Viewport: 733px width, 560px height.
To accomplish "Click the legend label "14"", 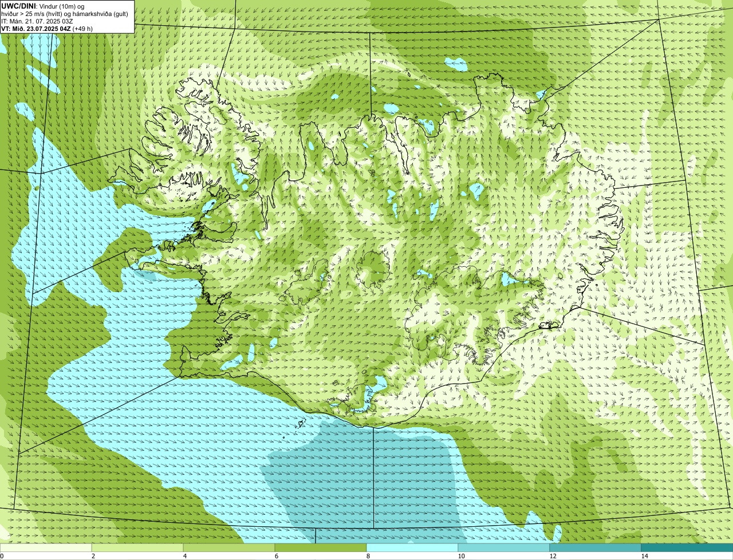I will click(x=644, y=556).
